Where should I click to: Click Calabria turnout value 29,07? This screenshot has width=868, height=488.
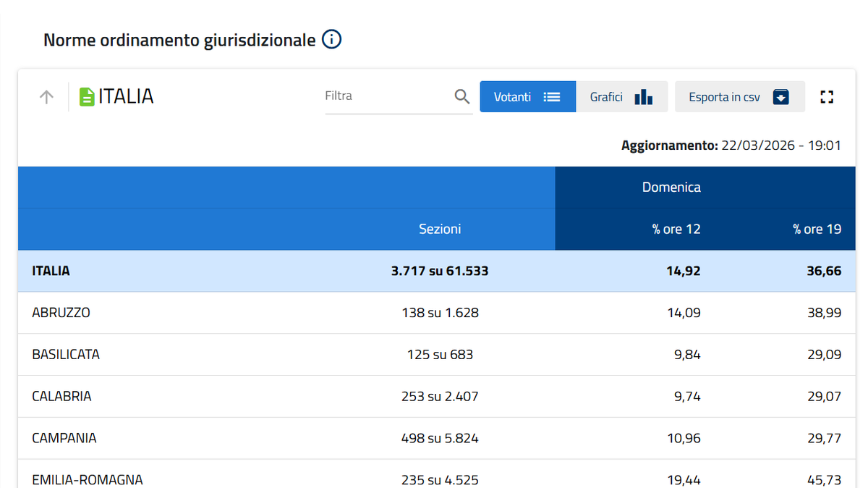825,397
